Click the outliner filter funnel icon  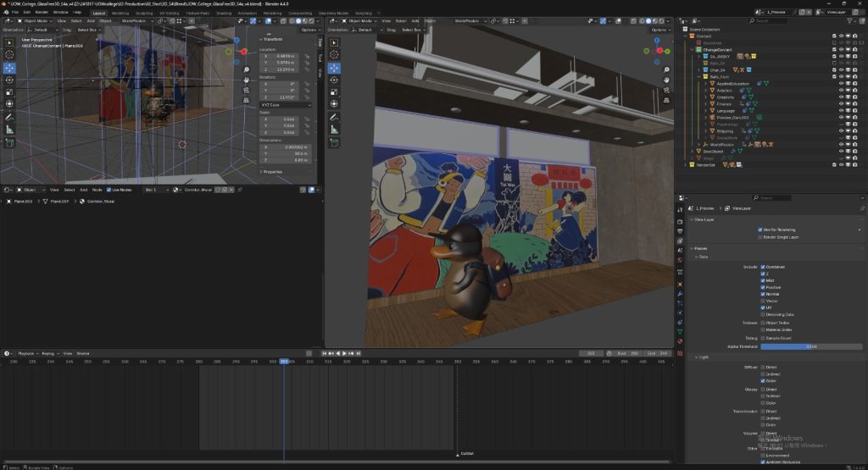click(850, 20)
